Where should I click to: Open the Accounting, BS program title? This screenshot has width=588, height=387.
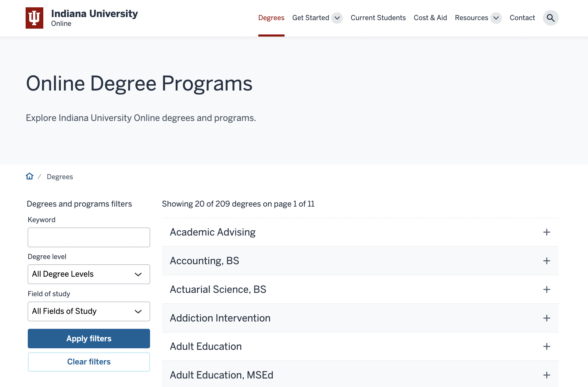[x=204, y=261]
